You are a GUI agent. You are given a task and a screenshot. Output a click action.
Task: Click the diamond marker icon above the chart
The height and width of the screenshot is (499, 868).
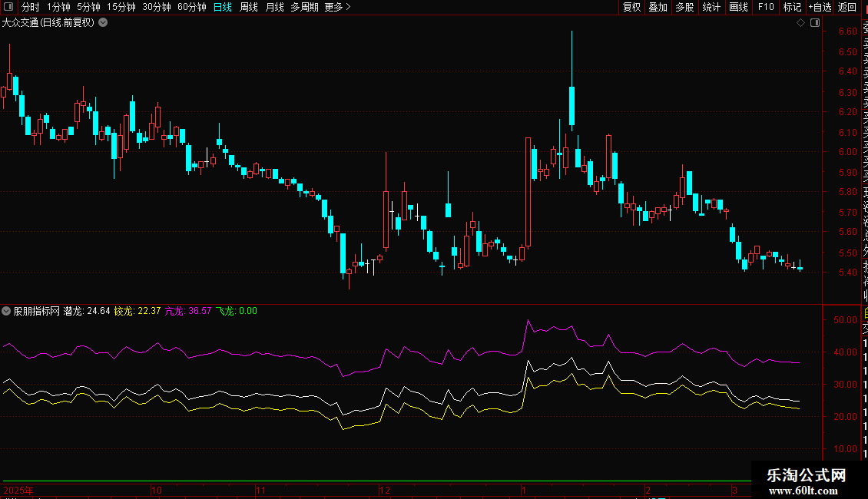click(800, 23)
